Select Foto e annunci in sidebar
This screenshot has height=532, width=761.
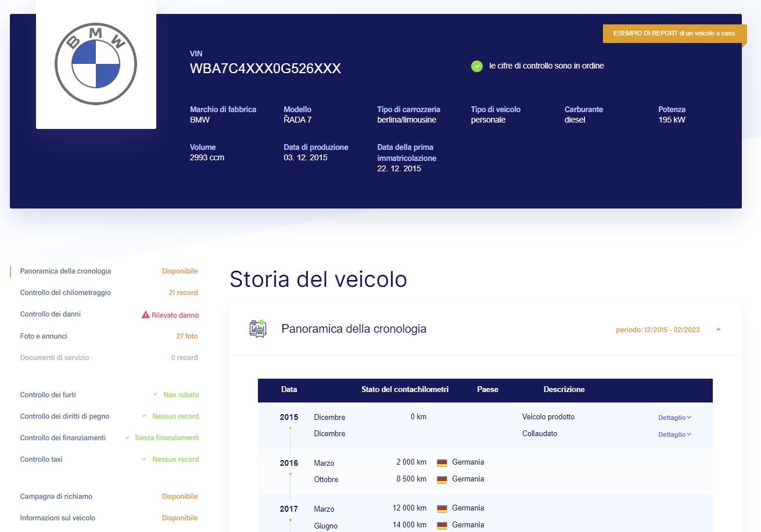click(x=44, y=336)
